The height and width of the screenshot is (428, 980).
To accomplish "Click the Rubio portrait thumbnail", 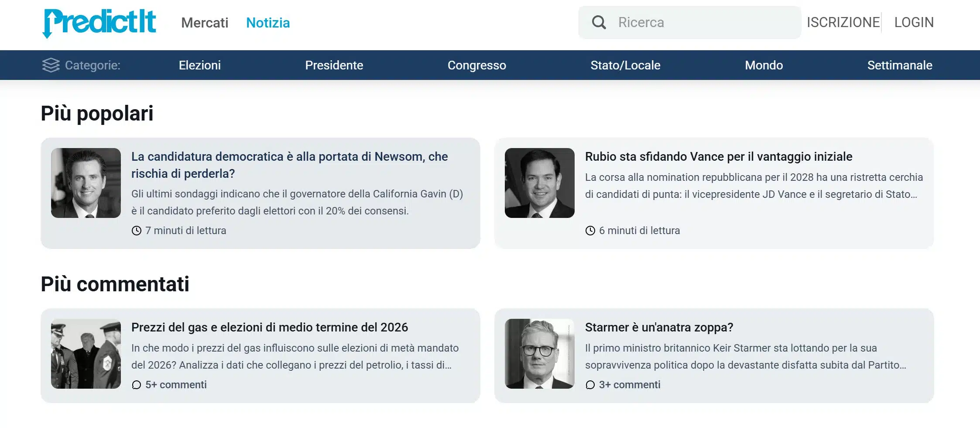I will [x=540, y=183].
